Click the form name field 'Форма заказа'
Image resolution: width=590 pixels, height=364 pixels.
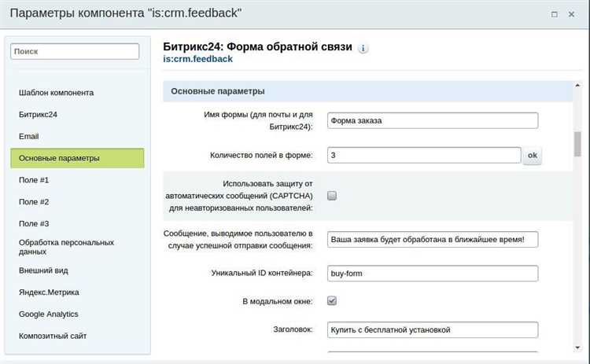[x=433, y=121]
